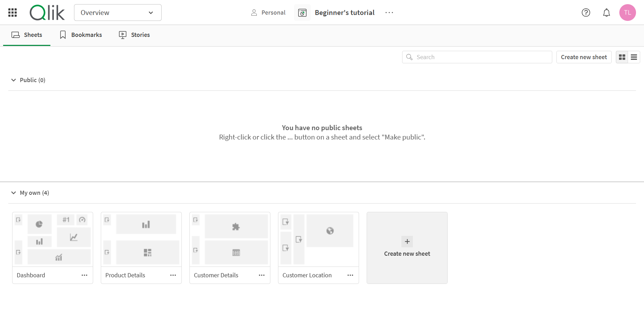Open the help question mark menu

point(586,13)
